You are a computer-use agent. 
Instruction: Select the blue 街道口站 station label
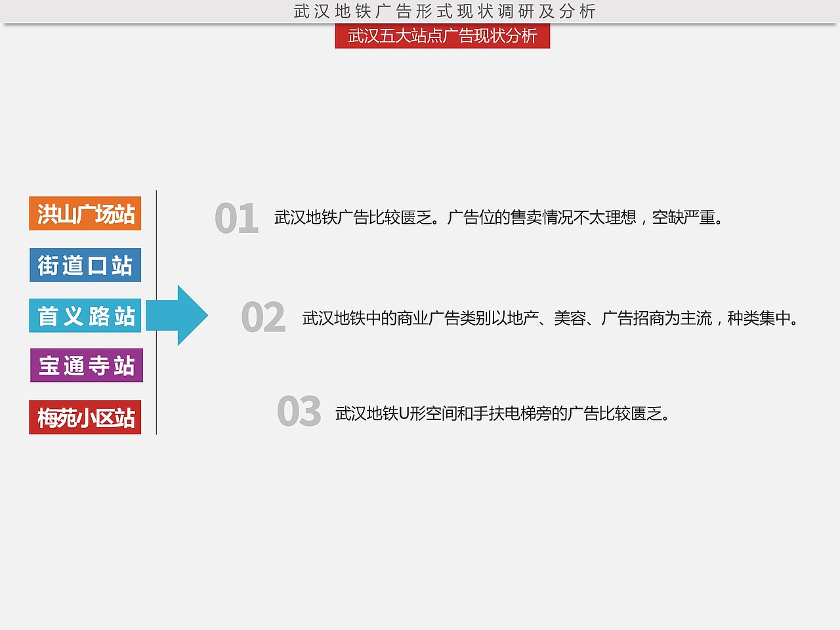tap(85, 265)
